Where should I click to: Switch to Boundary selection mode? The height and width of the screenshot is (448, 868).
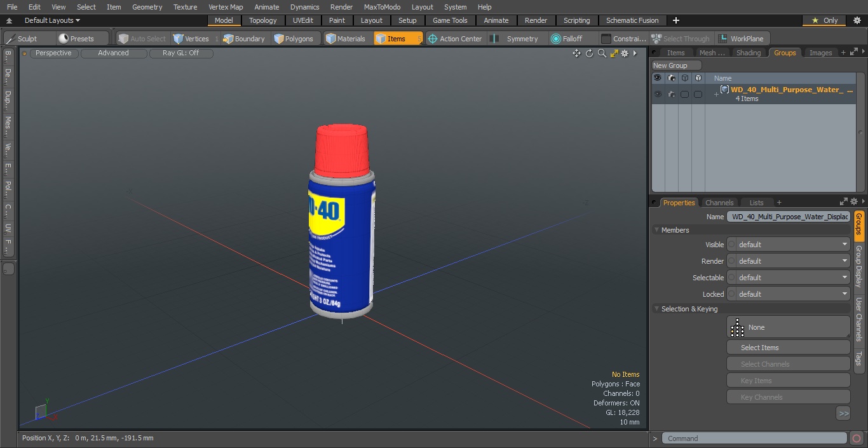click(244, 39)
